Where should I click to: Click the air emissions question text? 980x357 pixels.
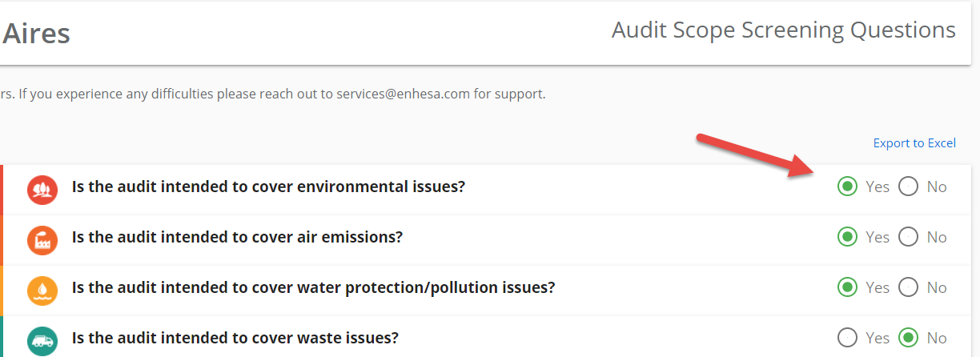237,237
